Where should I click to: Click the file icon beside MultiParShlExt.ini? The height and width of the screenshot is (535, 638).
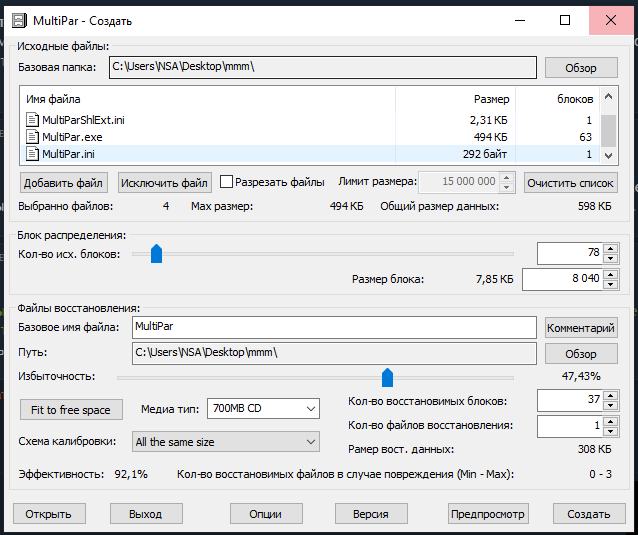tap(32, 120)
